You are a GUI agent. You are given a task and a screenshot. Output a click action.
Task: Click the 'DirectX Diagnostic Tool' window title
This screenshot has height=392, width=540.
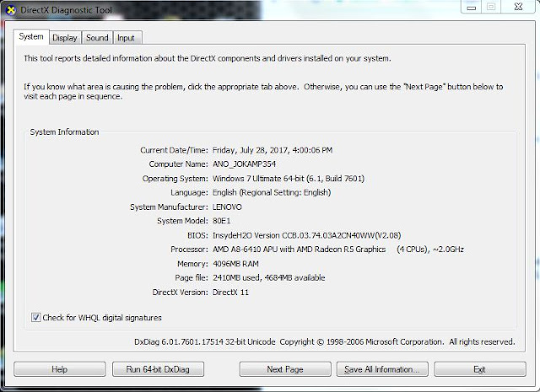[66, 10]
